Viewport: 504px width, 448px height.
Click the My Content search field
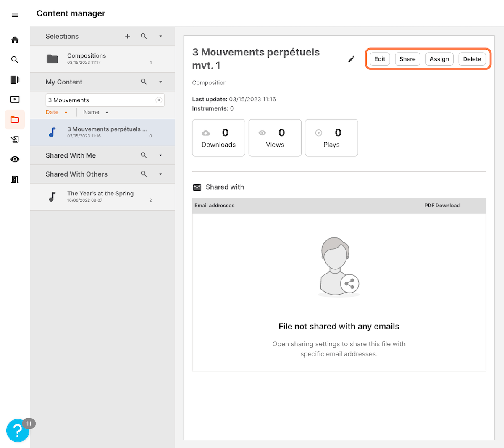pyautogui.click(x=101, y=100)
